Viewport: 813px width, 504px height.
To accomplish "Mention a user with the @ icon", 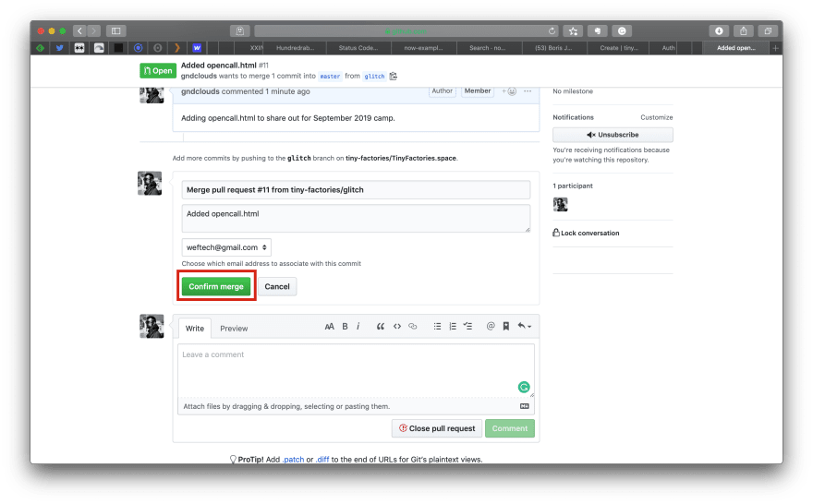I will tap(491, 327).
